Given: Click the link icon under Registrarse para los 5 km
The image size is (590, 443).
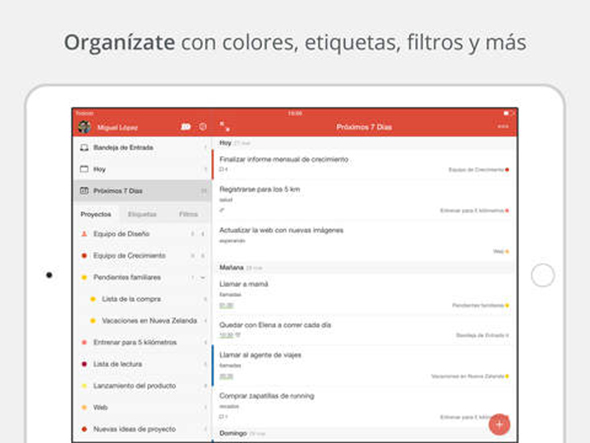Looking at the screenshot, I should click(x=222, y=210).
